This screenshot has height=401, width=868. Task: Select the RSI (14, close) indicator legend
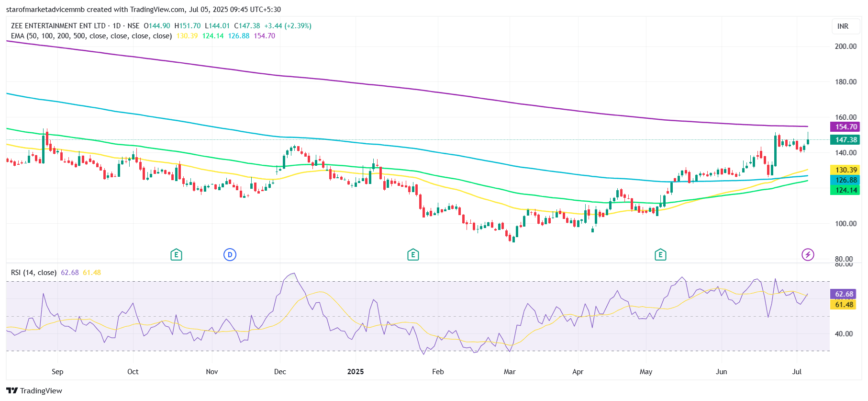pos(33,273)
